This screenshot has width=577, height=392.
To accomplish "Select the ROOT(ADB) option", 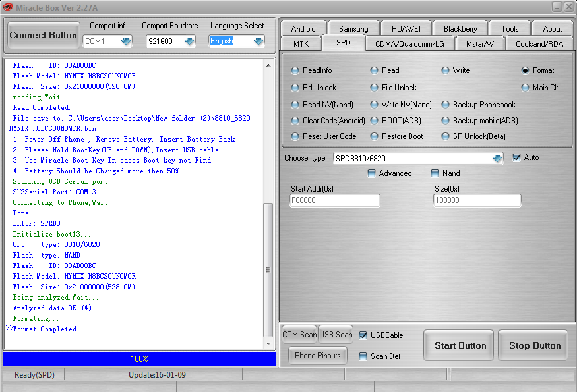I will point(374,121).
